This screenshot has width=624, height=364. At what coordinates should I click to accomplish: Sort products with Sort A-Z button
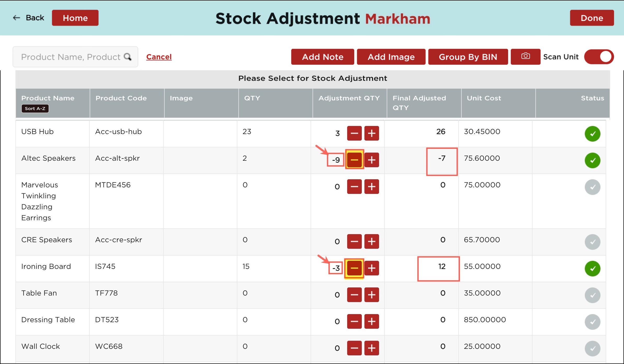pyautogui.click(x=35, y=108)
